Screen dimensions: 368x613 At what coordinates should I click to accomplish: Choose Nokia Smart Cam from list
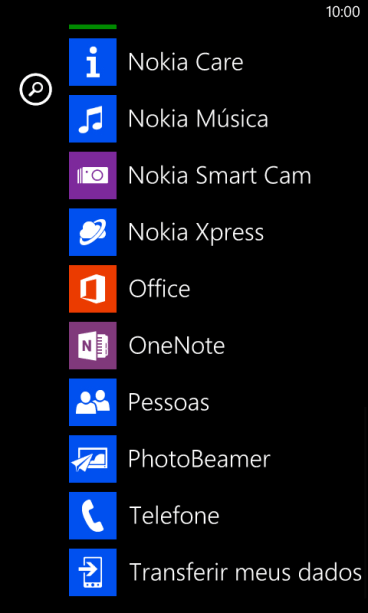pyautogui.click(x=220, y=176)
